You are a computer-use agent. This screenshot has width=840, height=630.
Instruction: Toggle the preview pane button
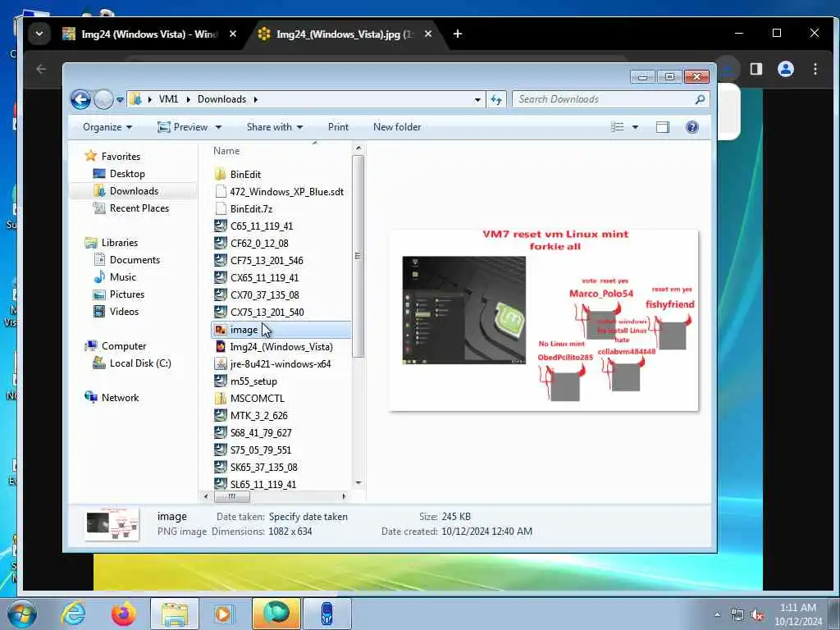click(663, 127)
